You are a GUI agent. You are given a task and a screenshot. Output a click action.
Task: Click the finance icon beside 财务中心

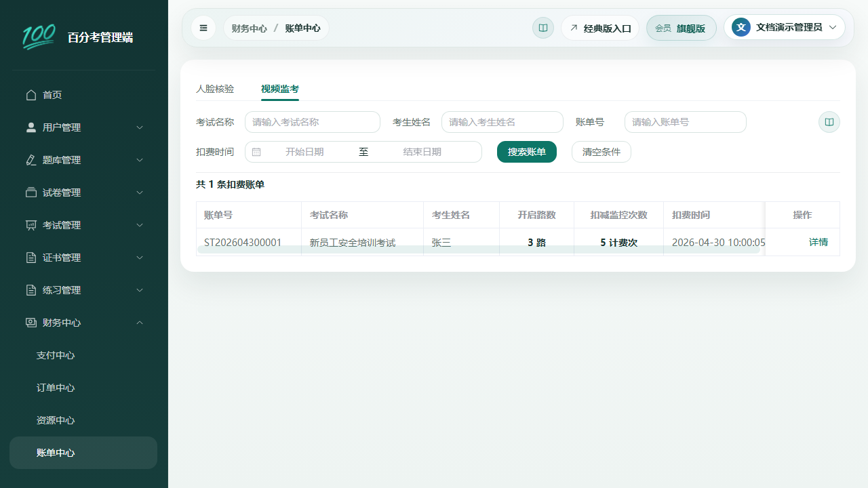tap(31, 323)
